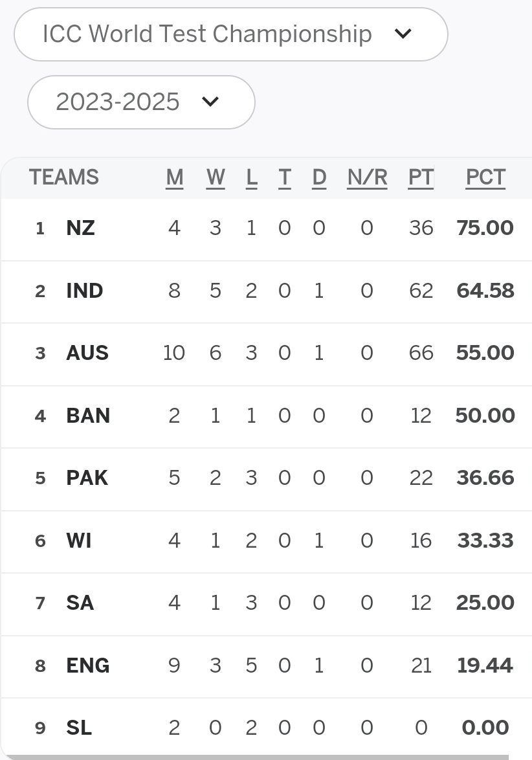Open the ICC World Test Championship dropdown
Viewport: 532px width, 760px height.
point(230,34)
